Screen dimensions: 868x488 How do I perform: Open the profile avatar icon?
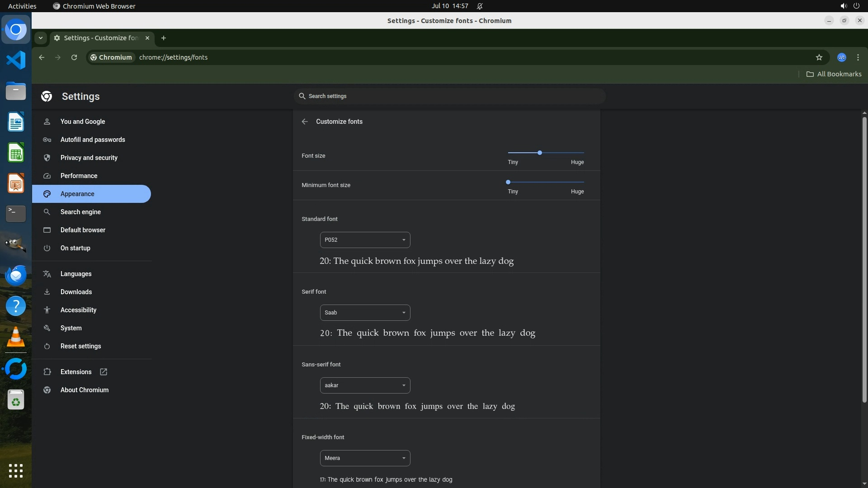click(x=841, y=57)
